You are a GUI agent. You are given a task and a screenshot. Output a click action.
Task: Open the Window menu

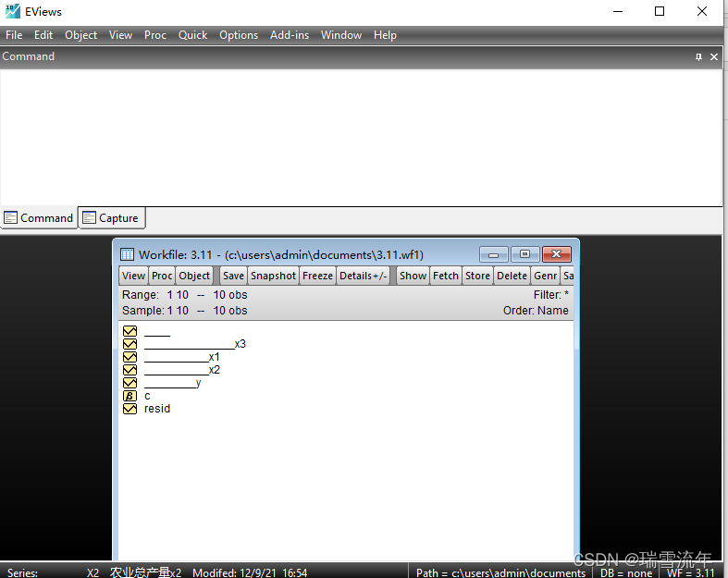click(341, 35)
